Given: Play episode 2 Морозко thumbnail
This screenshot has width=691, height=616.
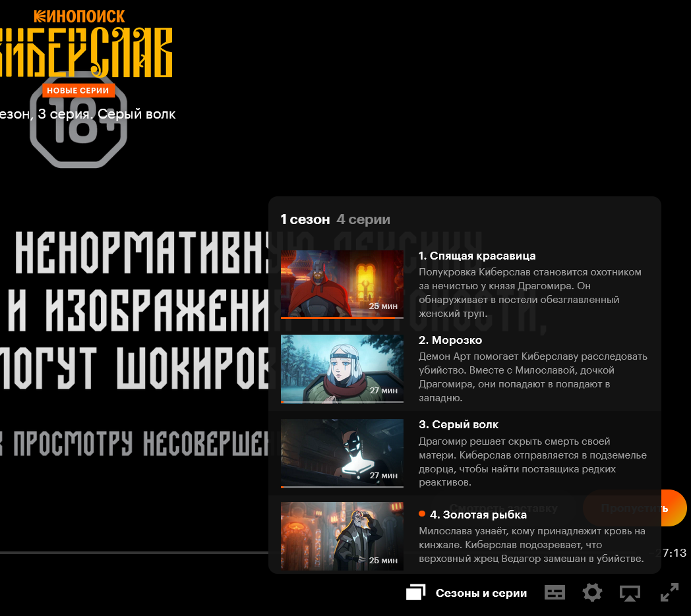Looking at the screenshot, I should click(x=342, y=369).
